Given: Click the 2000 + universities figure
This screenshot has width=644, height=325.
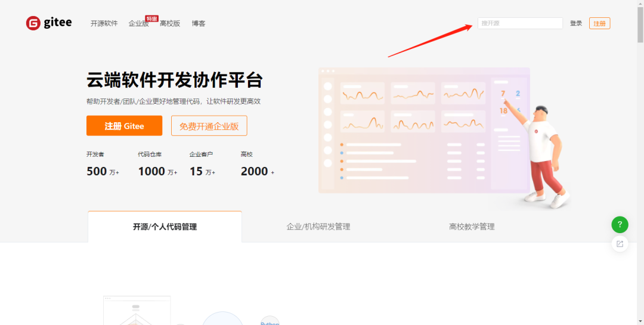Looking at the screenshot, I should pos(258,171).
